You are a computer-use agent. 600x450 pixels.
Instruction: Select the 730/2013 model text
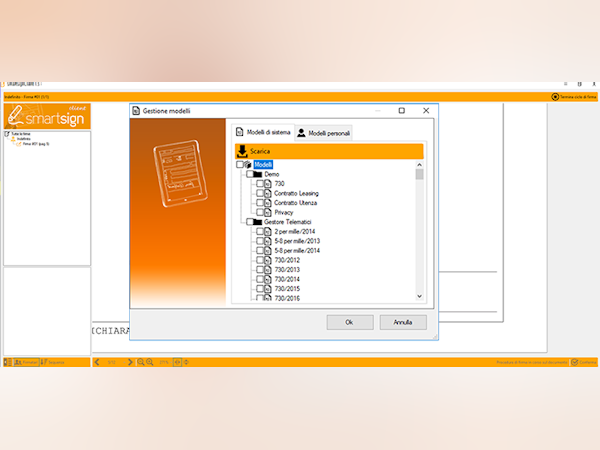point(287,270)
